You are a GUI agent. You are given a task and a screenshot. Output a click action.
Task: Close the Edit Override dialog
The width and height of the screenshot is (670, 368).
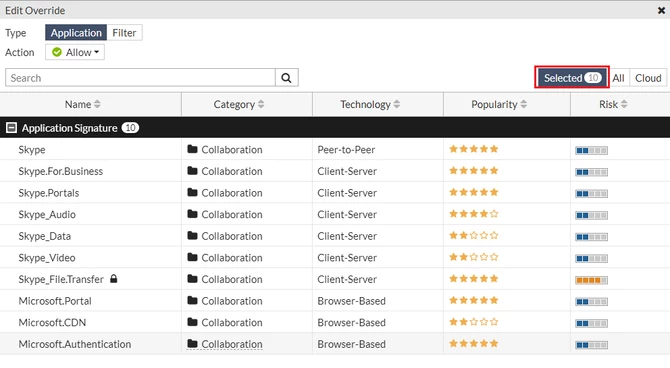661,10
